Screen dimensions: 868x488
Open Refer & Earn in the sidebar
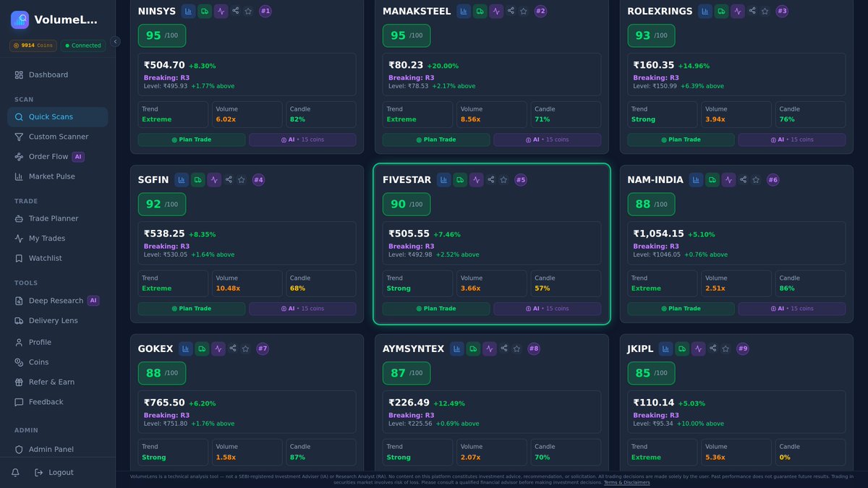click(58, 382)
